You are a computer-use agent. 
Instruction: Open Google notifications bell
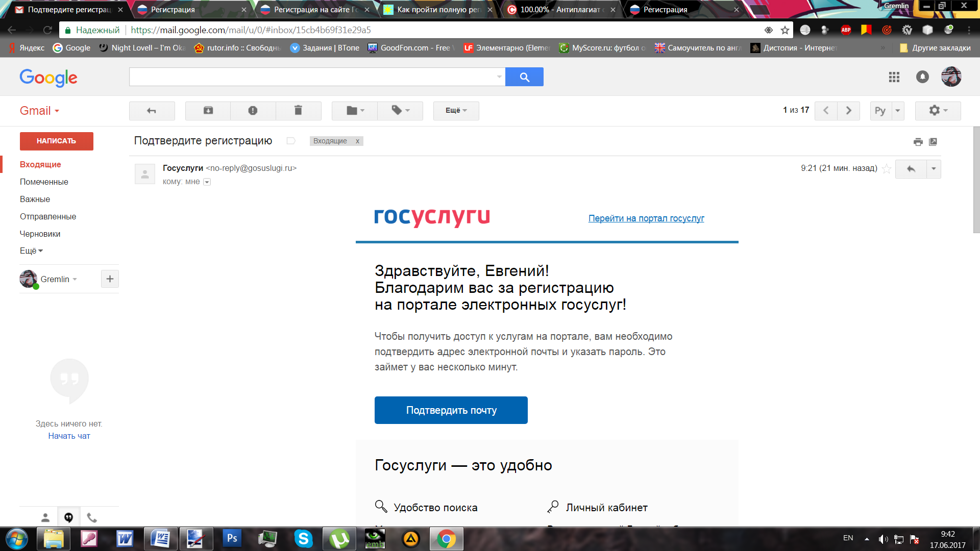(x=922, y=77)
